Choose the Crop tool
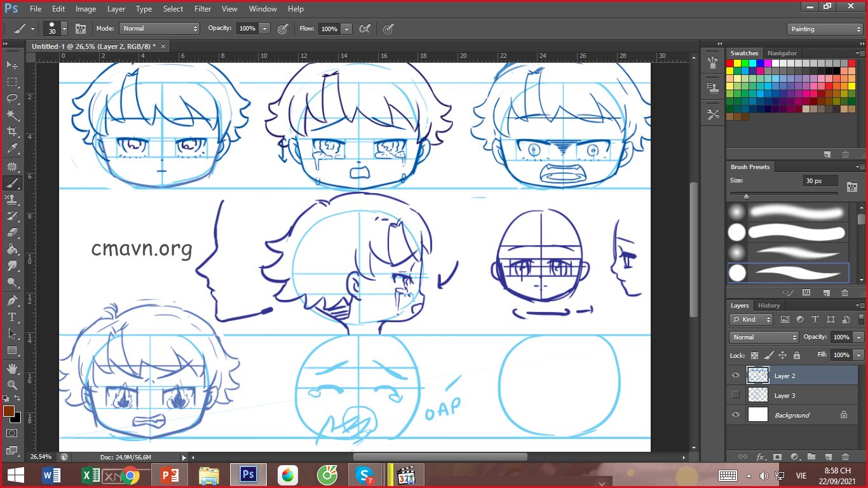 [12, 132]
